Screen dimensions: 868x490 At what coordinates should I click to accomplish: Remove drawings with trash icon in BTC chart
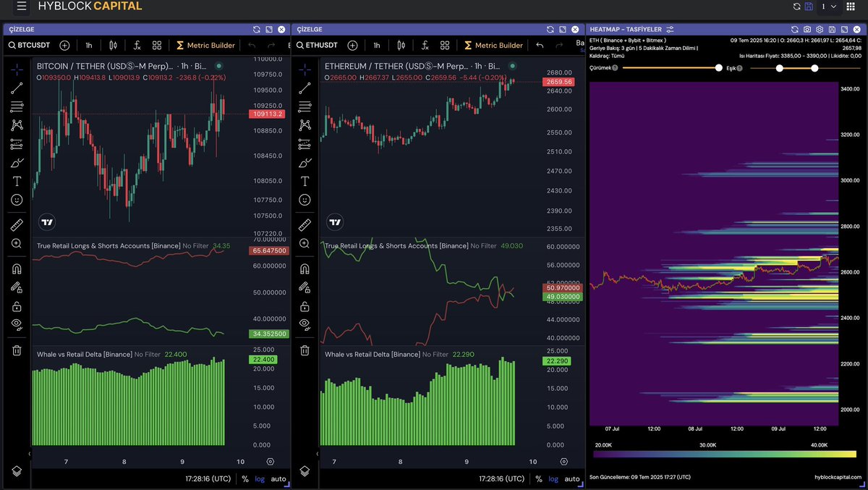pos(17,350)
